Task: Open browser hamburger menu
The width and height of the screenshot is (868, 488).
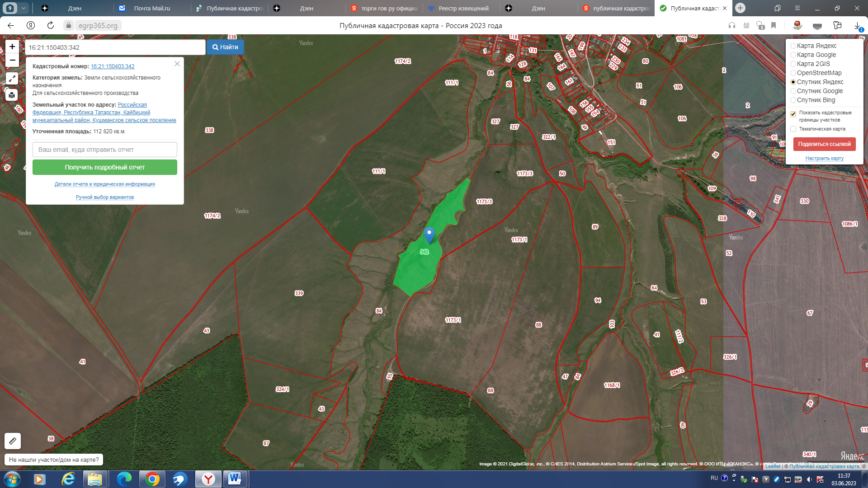Action: (797, 8)
